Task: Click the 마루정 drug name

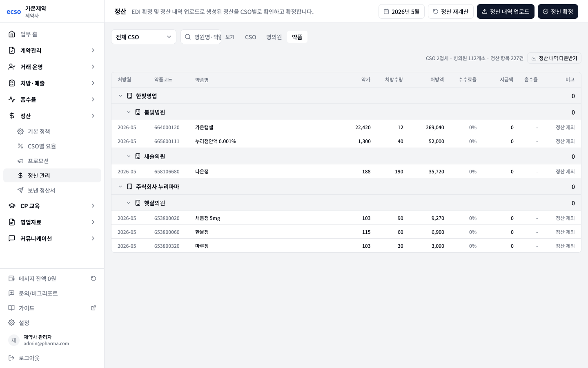Action: click(x=202, y=246)
